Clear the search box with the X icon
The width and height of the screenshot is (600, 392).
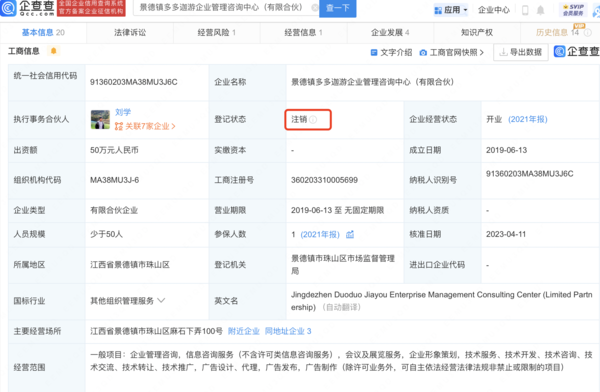(x=315, y=8)
